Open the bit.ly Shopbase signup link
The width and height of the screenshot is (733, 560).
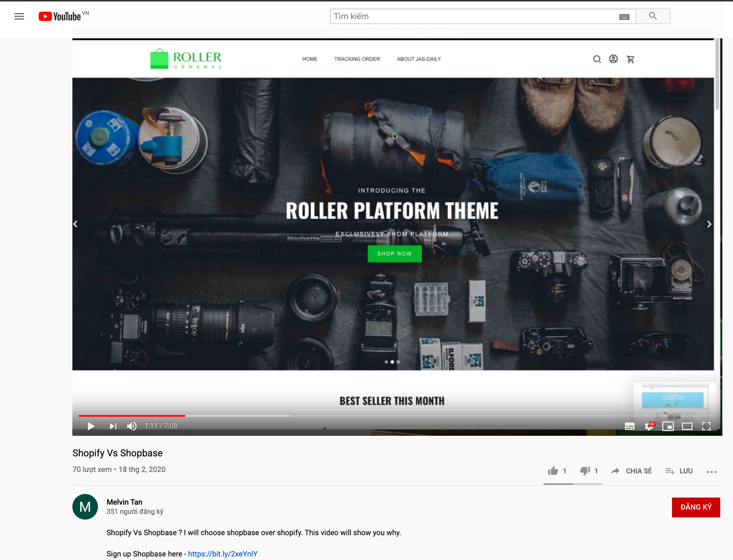pos(223,554)
